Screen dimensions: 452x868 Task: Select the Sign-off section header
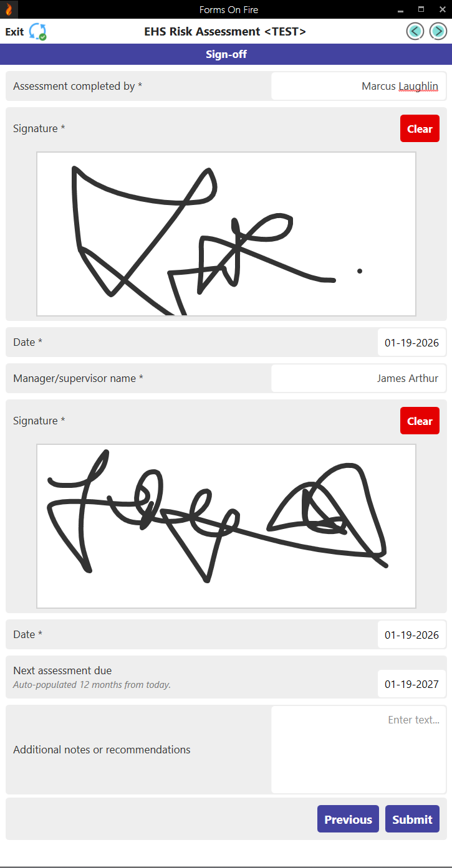(x=226, y=54)
